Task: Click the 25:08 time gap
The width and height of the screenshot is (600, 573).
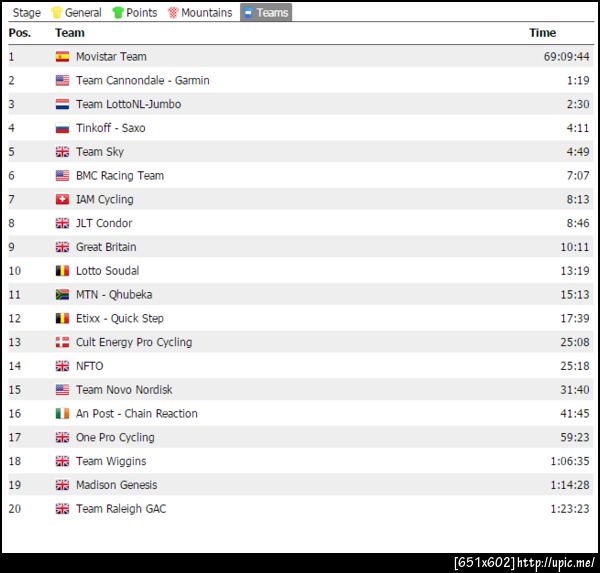Action: pos(575,342)
